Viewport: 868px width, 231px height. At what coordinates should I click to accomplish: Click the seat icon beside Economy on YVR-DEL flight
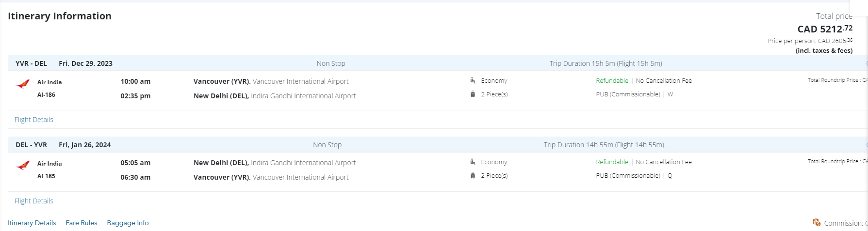[473, 80]
